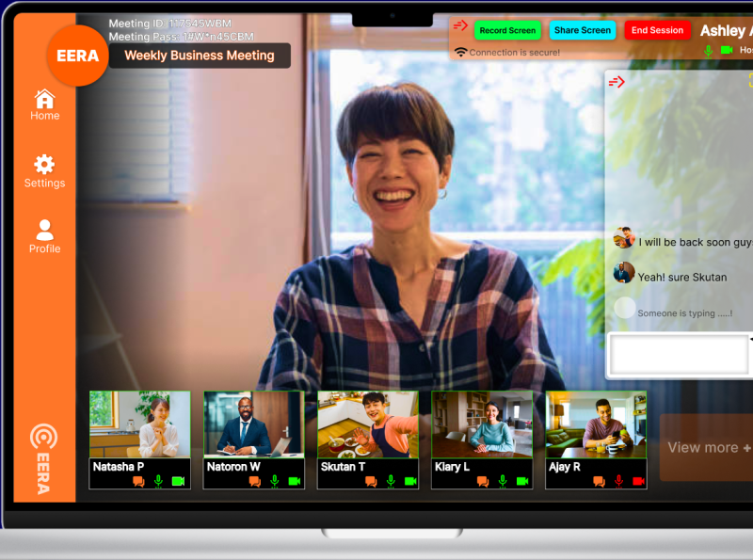Open chat with Natasha P via her chat icon
The width and height of the screenshot is (753, 560).
coord(139,481)
